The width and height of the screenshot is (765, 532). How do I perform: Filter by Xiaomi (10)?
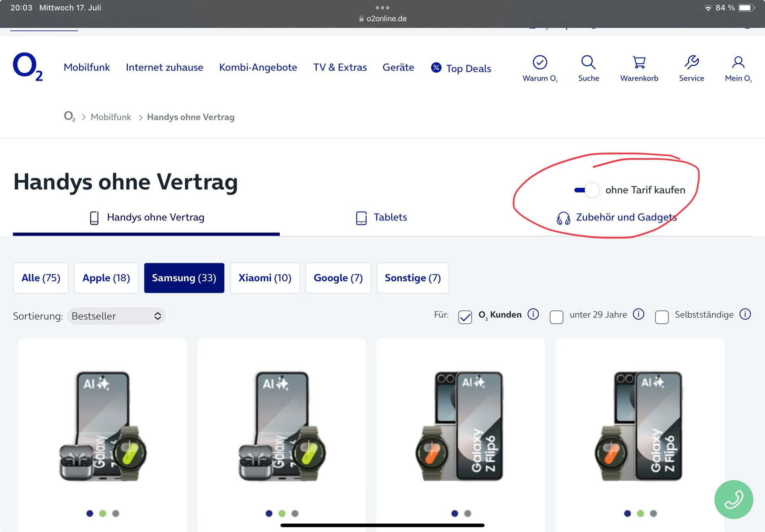[265, 278]
